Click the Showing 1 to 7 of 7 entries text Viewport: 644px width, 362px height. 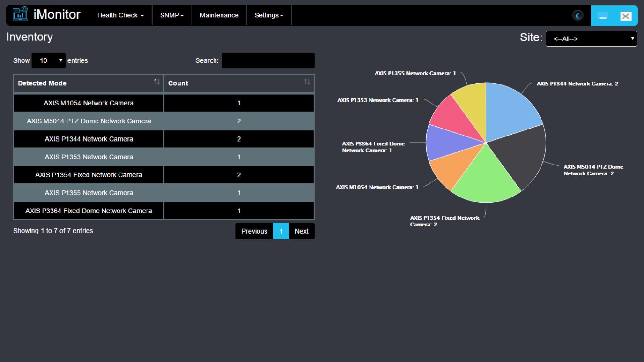tap(53, 231)
